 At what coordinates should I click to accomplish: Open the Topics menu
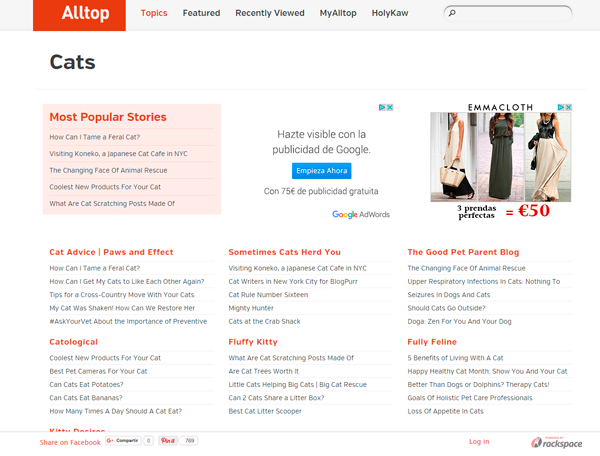pos(154,14)
